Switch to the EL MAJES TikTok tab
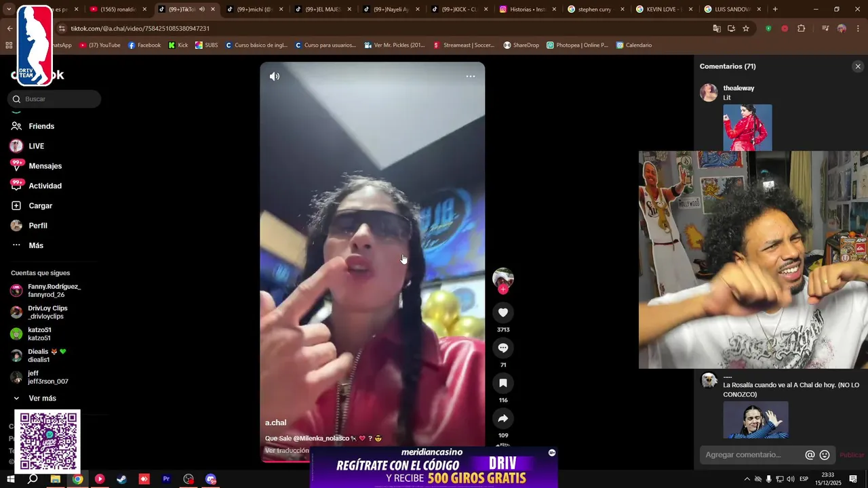 pos(321,9)
